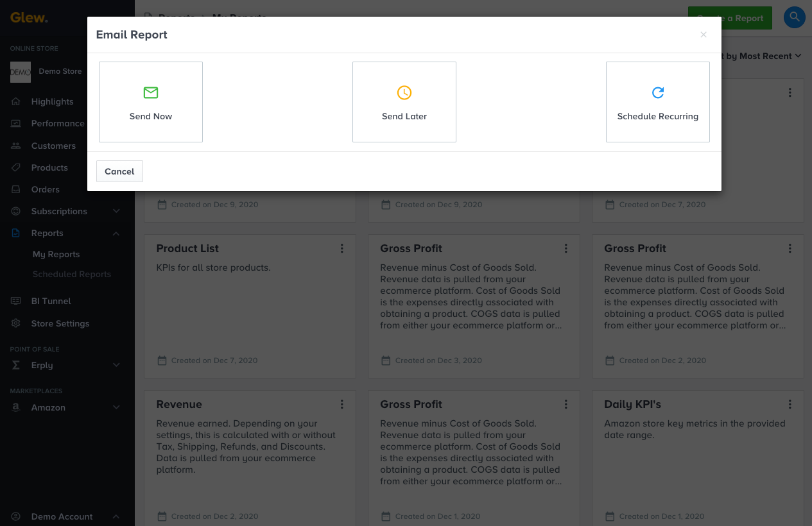Click the yellow clock icon

tap(404, 93)
